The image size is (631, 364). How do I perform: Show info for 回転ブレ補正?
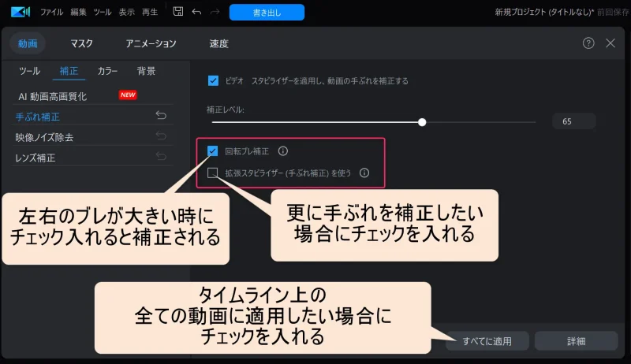coord(283,151)
